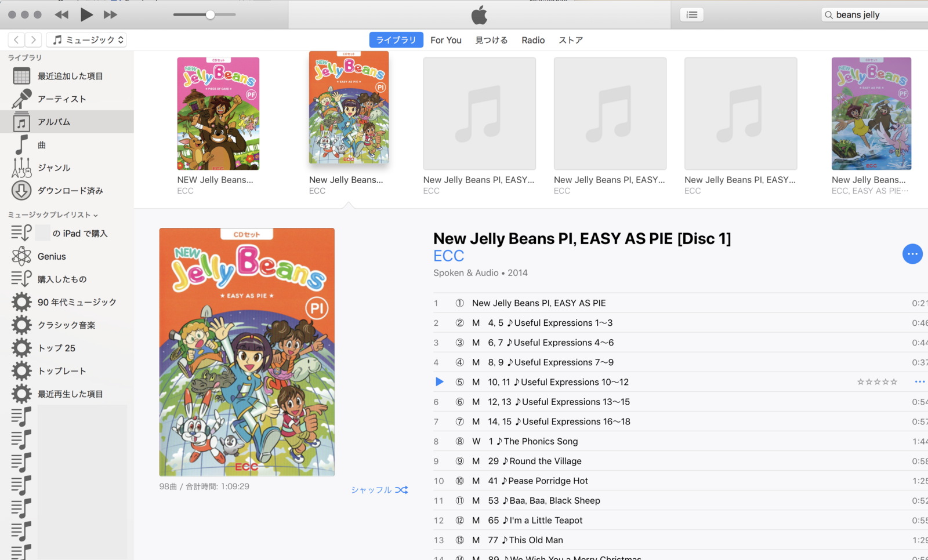928x560 pixels.
Task: Select track Useful Expressions 16〜18
Action: [680, 421]
